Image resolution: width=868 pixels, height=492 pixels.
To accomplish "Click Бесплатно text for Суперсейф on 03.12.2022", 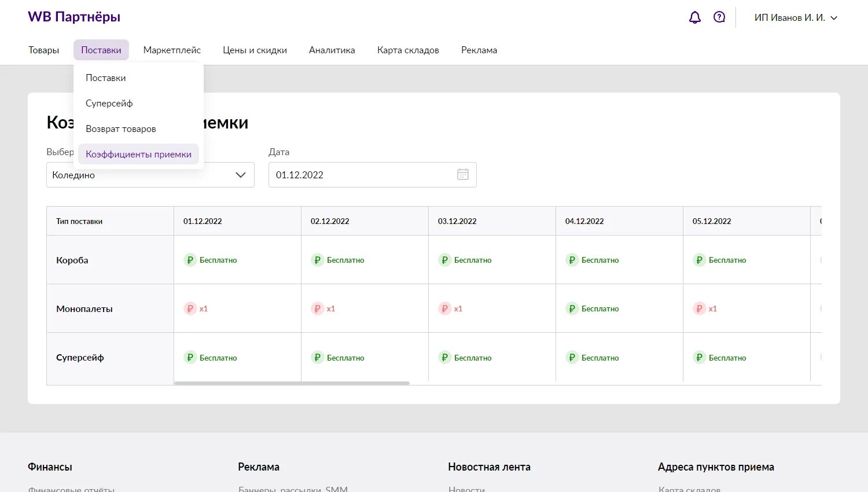I will [x=473, y=358].
